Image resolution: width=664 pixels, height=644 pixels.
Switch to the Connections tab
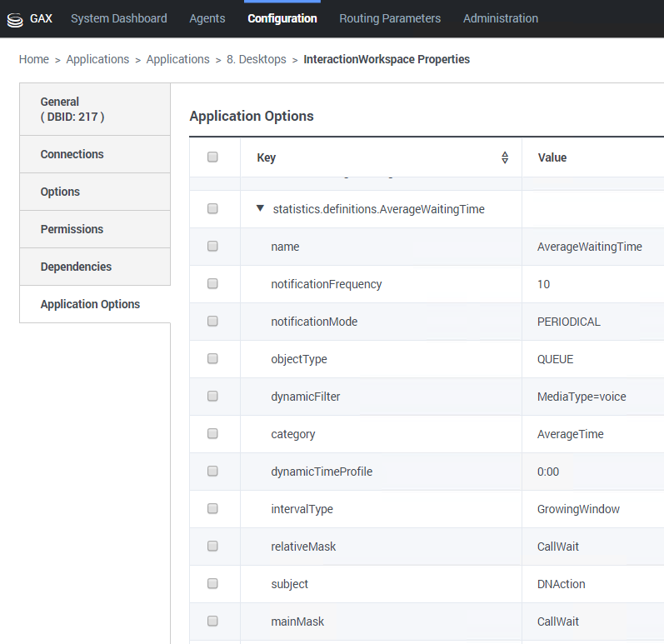click(x=72, y=154)
